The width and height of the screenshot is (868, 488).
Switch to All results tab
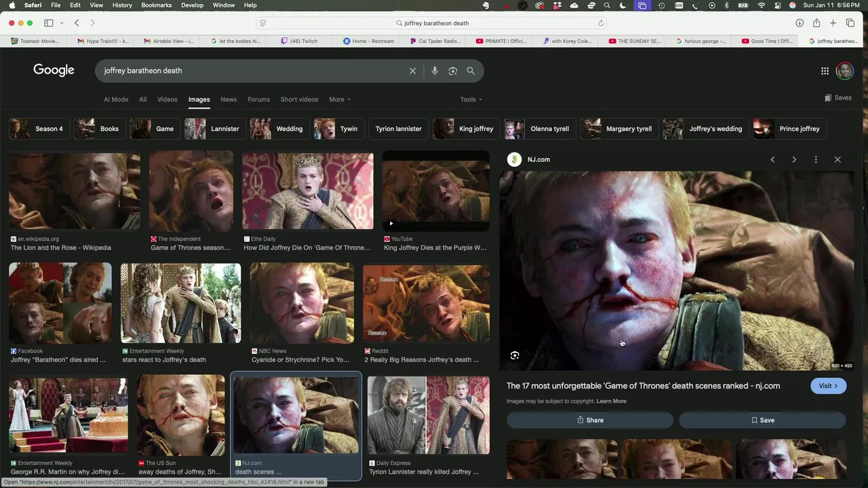[x=142, y=100]
